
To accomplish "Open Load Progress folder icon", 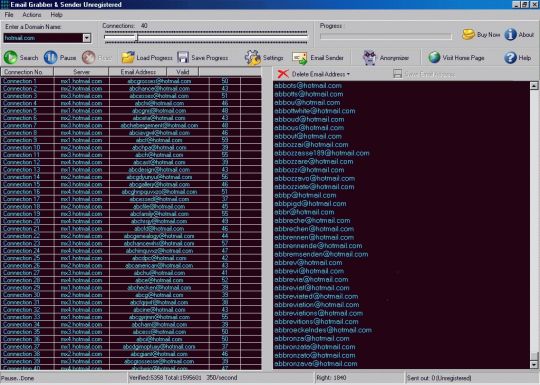I will pyautogui.click(x=128, y=58).
